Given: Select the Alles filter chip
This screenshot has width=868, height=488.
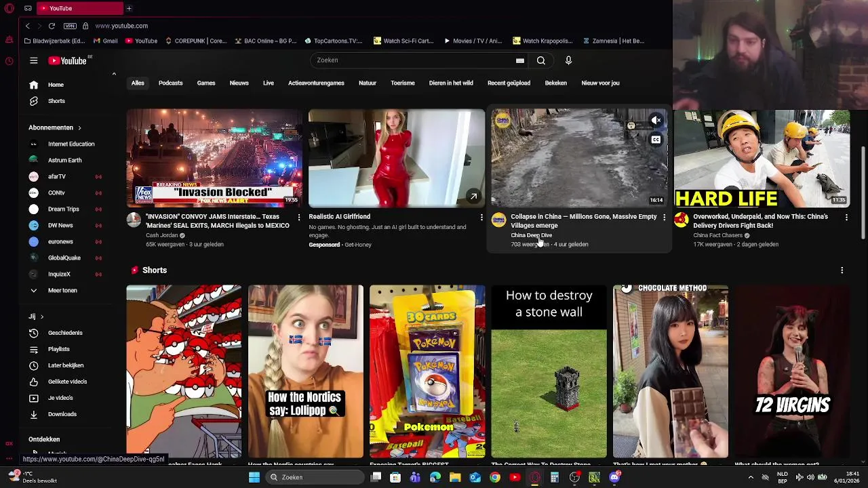Looking at the screenshot, I should click(138, 83).
